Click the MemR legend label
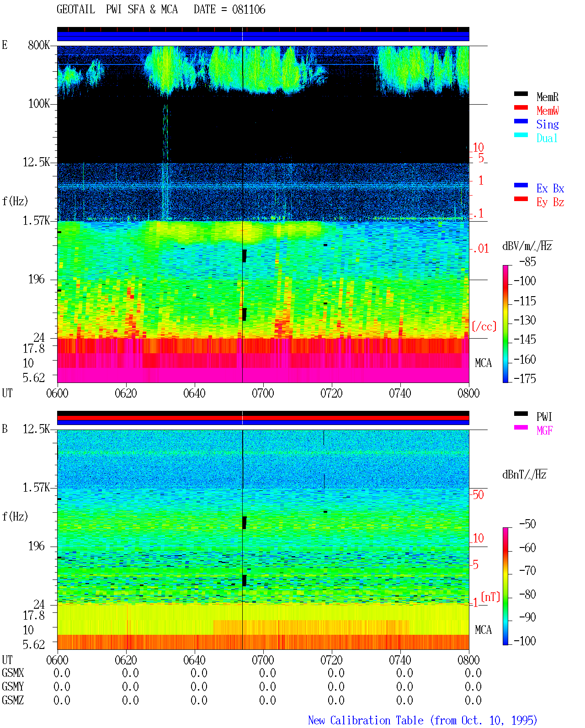Image resolution: width=585 pixels, height=728 pixels. click(548, 97)
